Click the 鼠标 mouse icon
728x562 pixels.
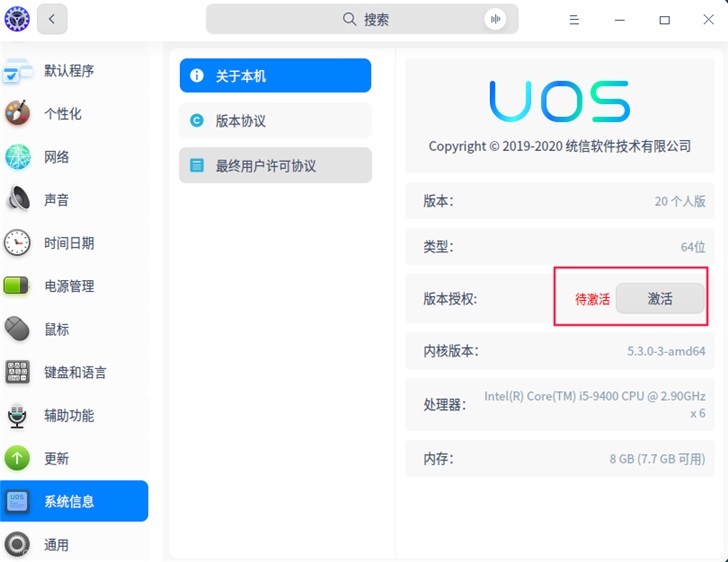pos(17,328)
